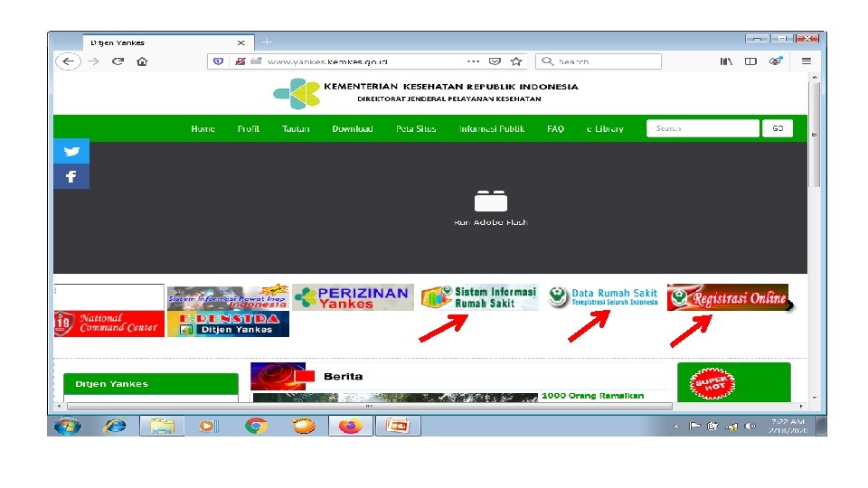Close the Ditjen Yankes tab
This screenshot has width=868, height=488.
241,42
